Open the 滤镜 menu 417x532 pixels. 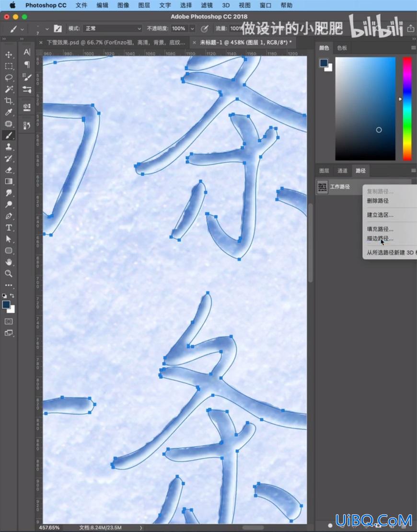click(207, 5)
